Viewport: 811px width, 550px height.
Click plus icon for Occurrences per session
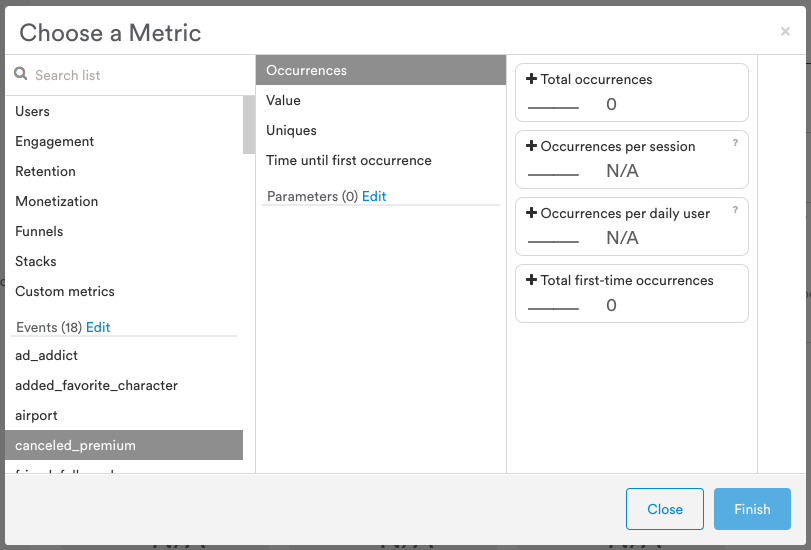531,146
